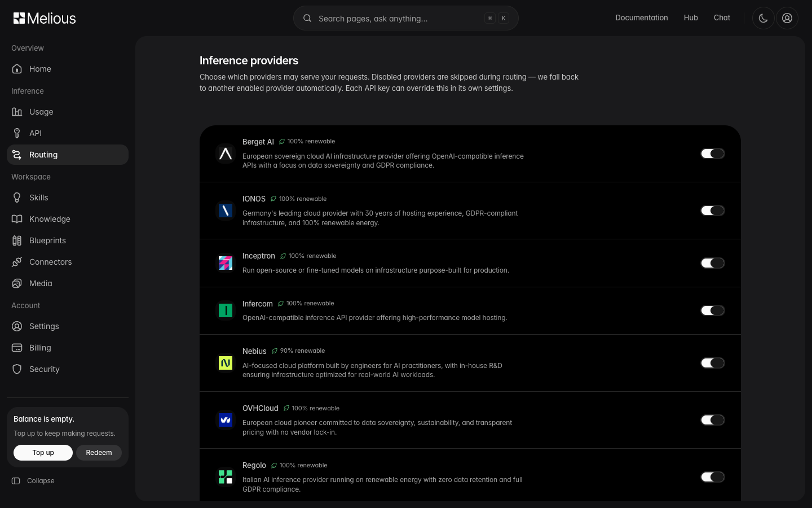
Task: Click the Home sidebar icon
Action: point(17,69)
